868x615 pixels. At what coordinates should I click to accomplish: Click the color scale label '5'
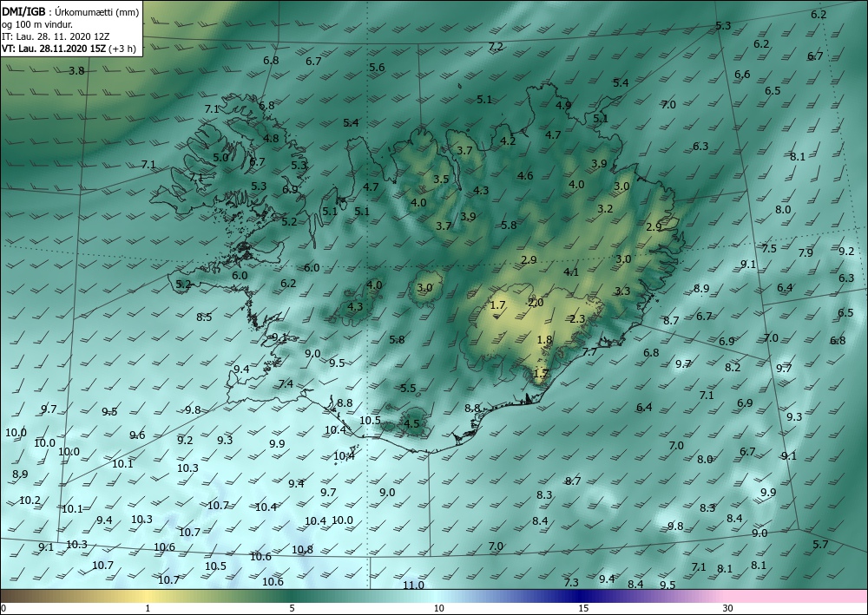coord(292,609)
